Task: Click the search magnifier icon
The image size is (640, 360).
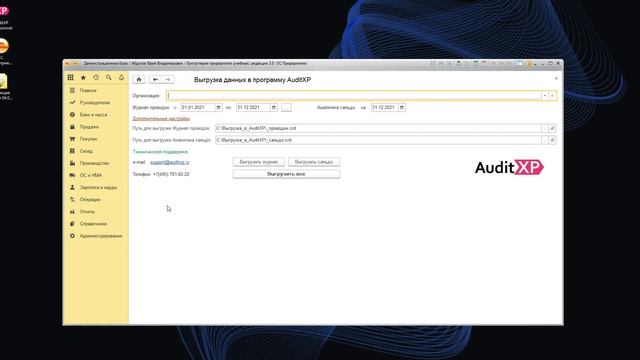Action: 109,78
